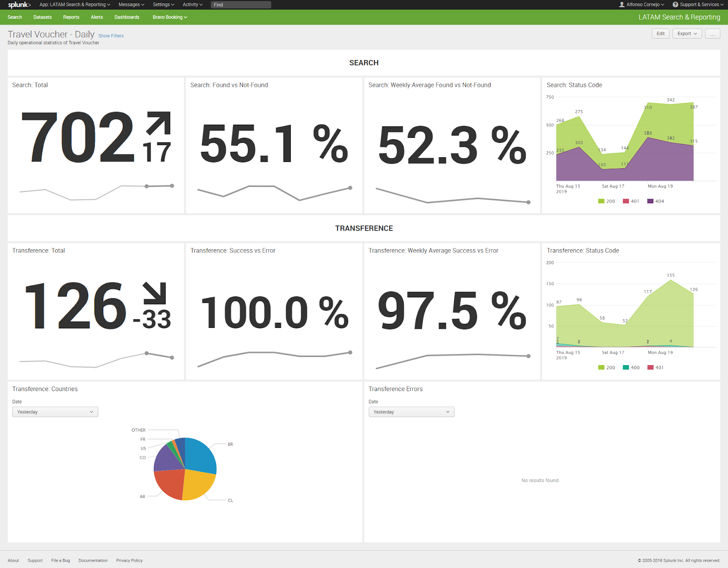
Task: Click the user avatar icon for Alfonso Cornejo
Action: click(622, 5)
